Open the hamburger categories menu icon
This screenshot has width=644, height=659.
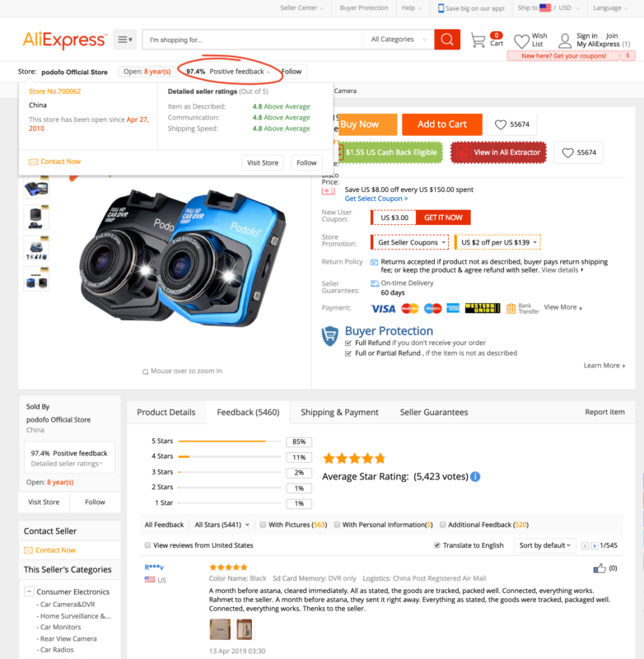point(125,40)
